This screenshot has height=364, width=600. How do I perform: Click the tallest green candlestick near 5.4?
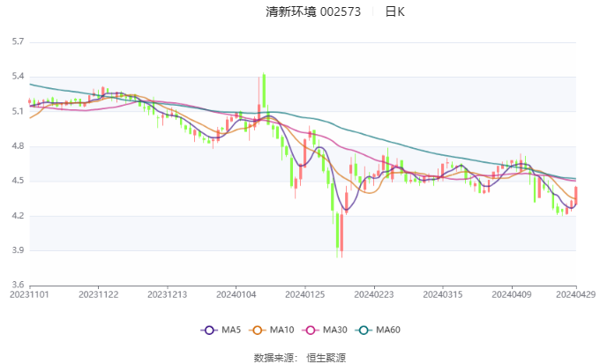264,91
